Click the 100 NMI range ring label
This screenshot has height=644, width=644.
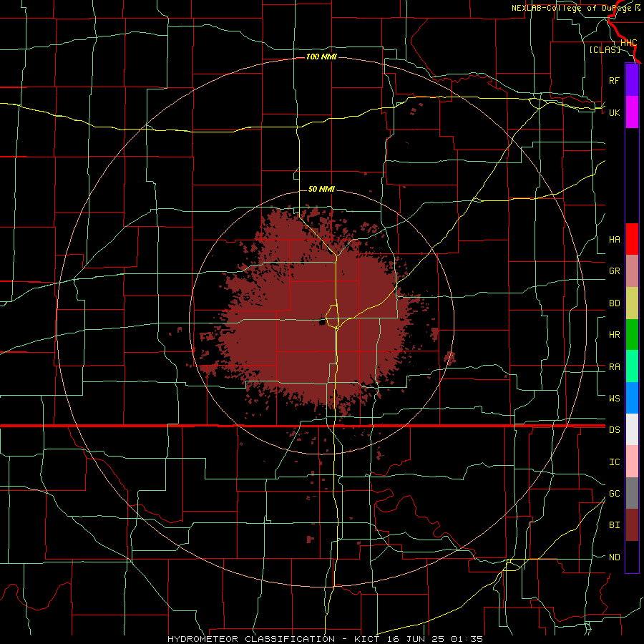pyautogui.click(x=321, y=57)
